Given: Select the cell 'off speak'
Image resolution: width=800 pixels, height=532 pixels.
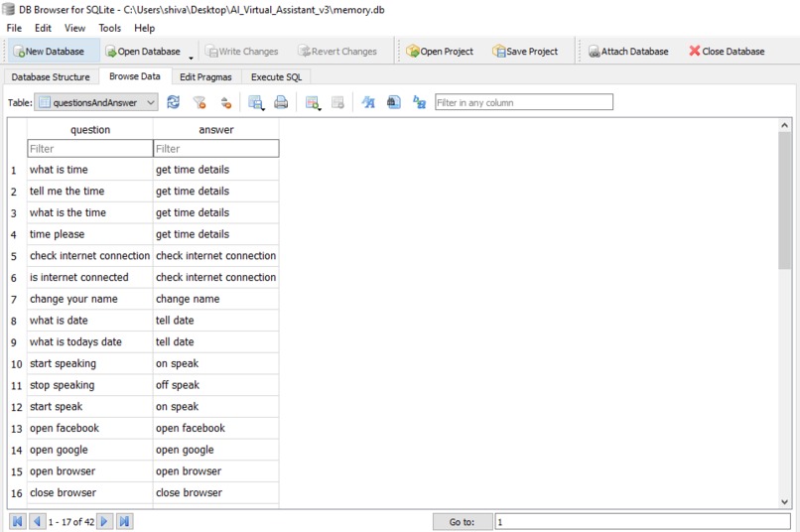Looking at the screenshot, I should click(215, 385).
